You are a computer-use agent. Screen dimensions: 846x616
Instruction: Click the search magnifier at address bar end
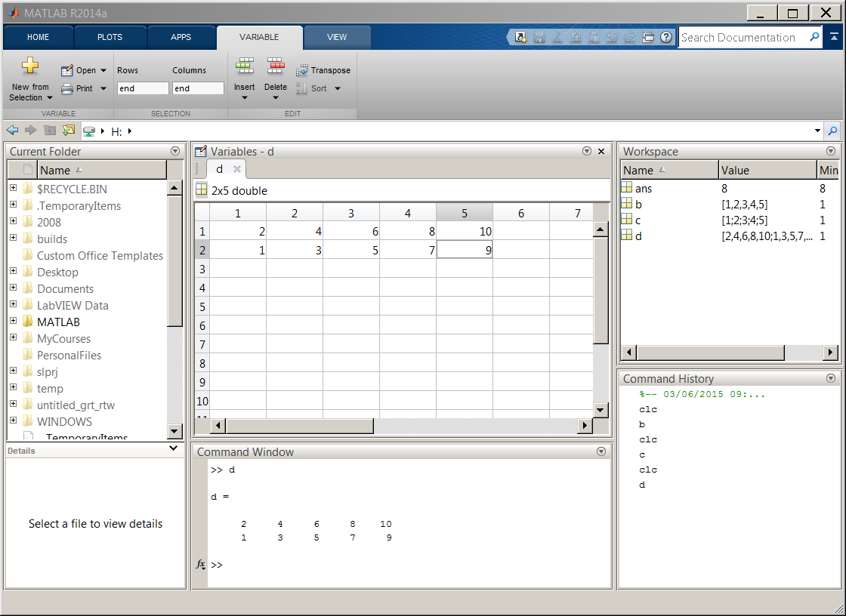click(833, 131)
